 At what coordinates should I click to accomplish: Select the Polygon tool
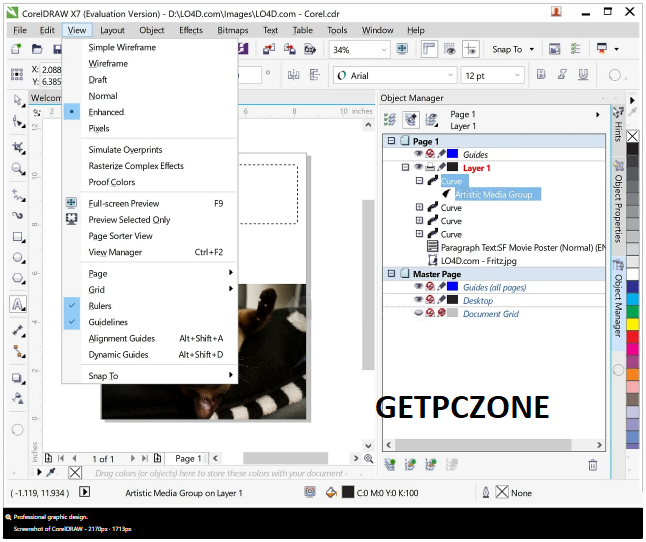[x=18, y=278]
